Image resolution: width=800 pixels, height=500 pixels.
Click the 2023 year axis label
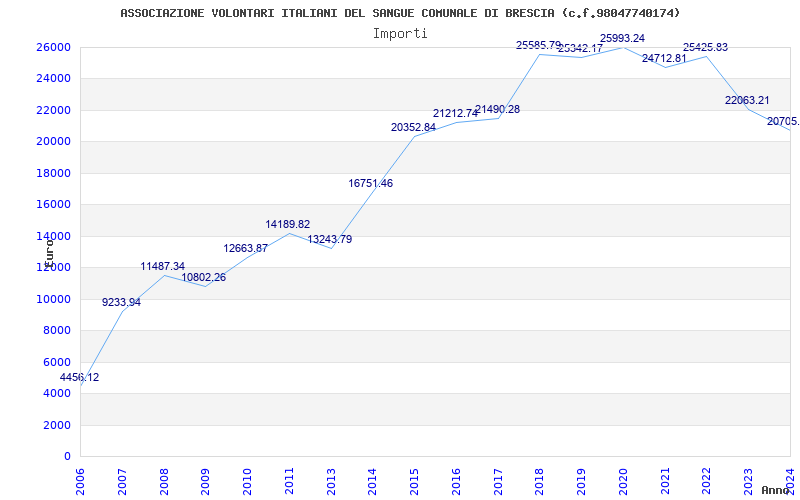749,482
